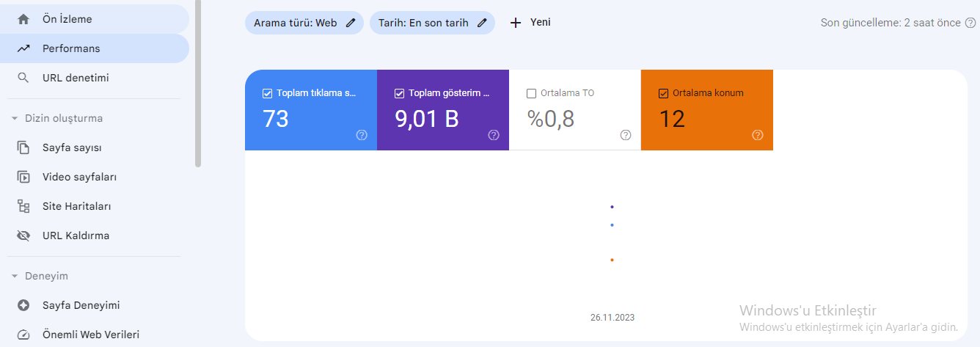Open the Tarih: En son tarih filter
Screen dimensions: 980x347
[x=432, y=23]
